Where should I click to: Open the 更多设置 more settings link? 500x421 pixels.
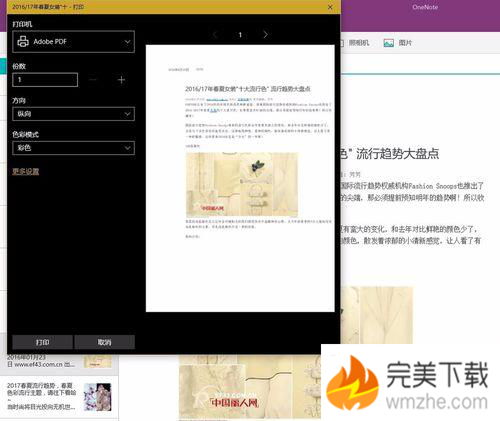[x=26, y=172]
